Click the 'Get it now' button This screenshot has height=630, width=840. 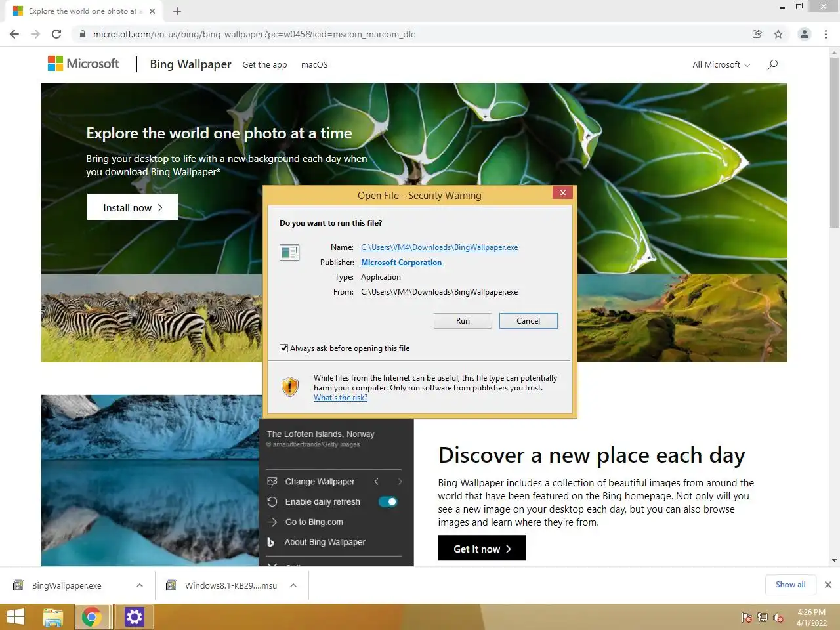[482, 548]
